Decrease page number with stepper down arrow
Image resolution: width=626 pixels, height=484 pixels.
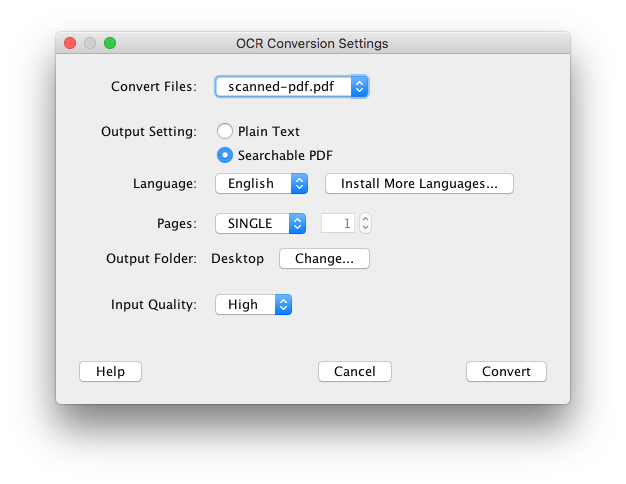(365, 229)
